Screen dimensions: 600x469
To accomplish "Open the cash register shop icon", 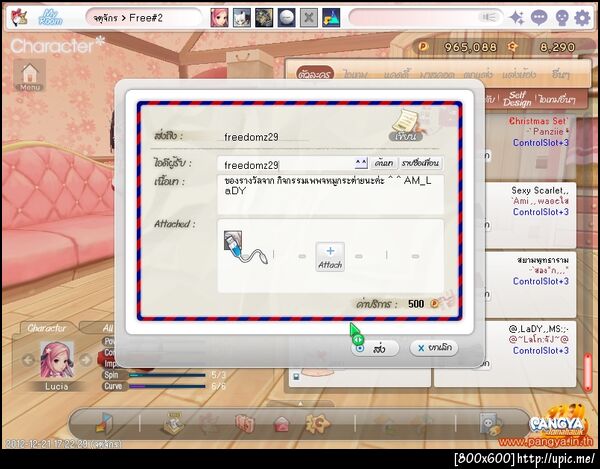I will (x=172, y=424).
